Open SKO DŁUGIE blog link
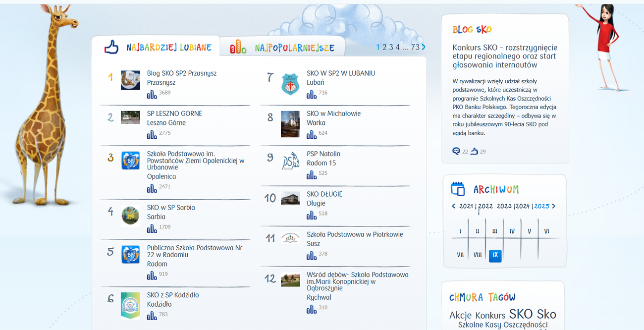 [x=324, y=194]
